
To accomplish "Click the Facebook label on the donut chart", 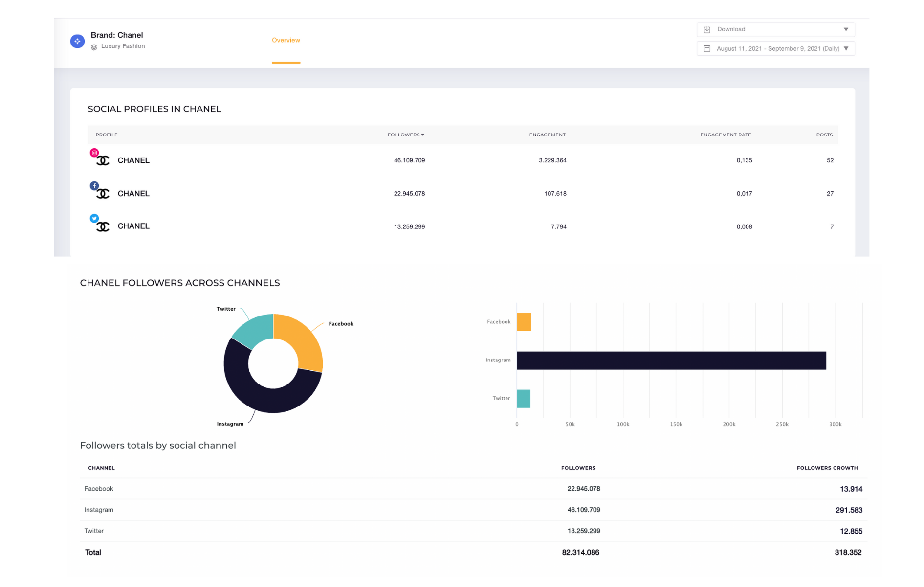I will 341,324.
